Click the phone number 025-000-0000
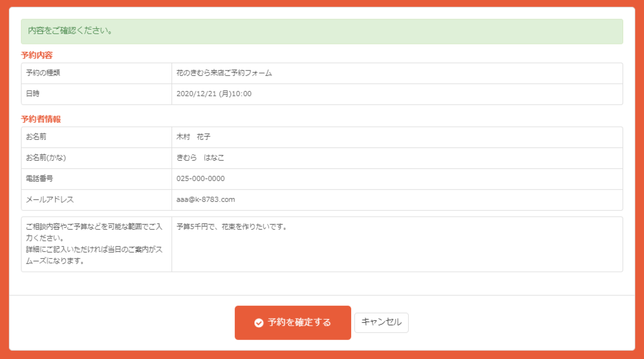Screen dimensions: 644x359 (201, 179)
